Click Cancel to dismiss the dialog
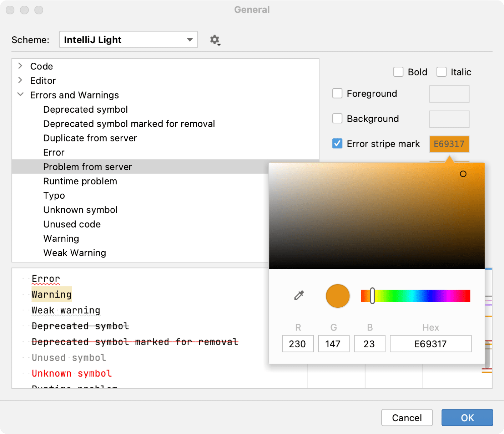 (x=407, y=418)
